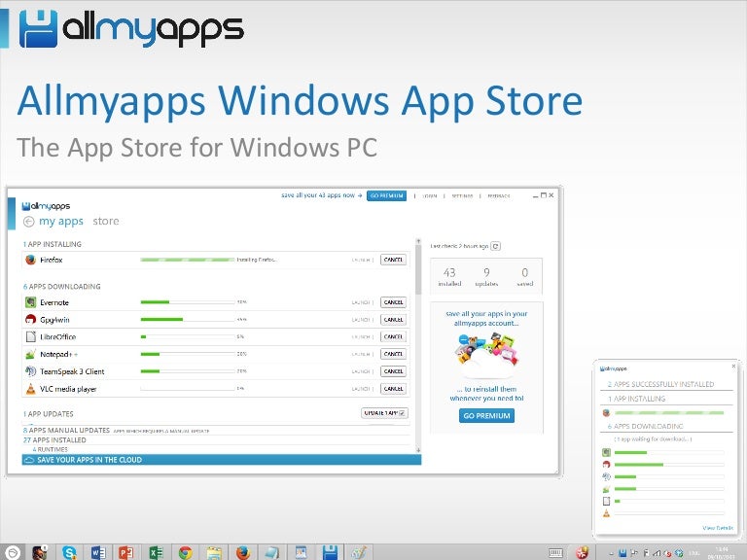This screenshot has width=747, height=560.
Task: Click Go Premium button in the sidebar
Action: tap(486, 416)
